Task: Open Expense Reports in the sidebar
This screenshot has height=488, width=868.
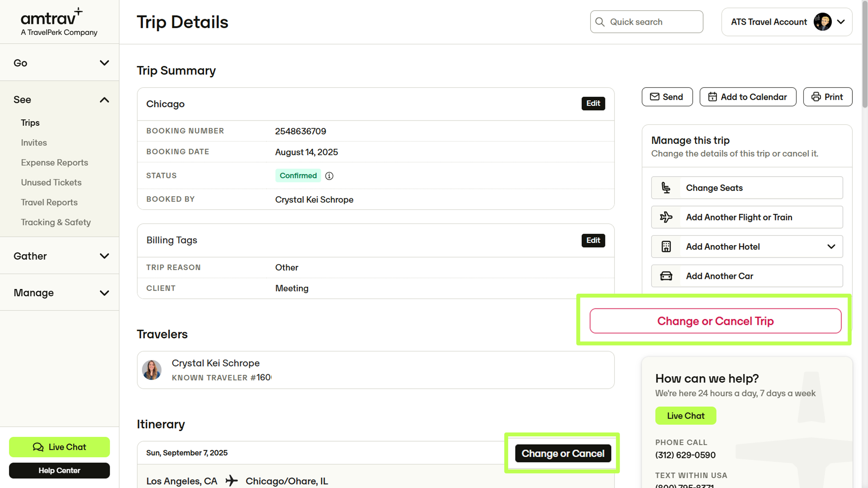Action: point(55,163)
